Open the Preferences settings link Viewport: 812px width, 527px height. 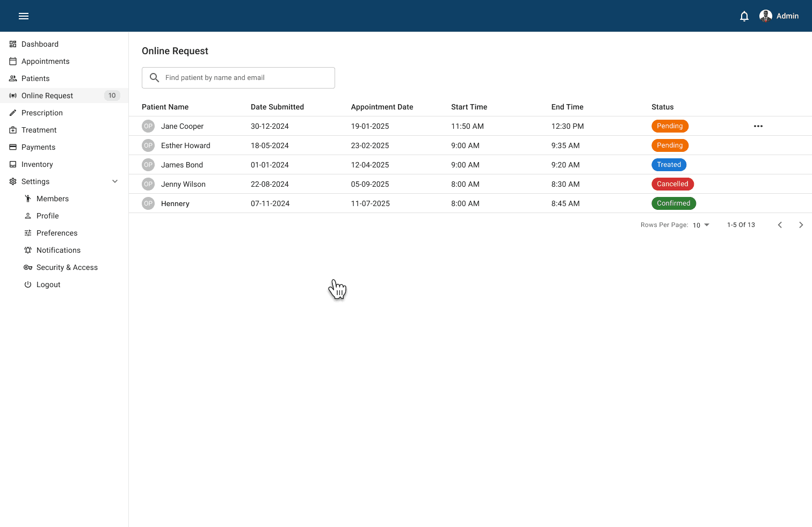(x=56, y=232)
